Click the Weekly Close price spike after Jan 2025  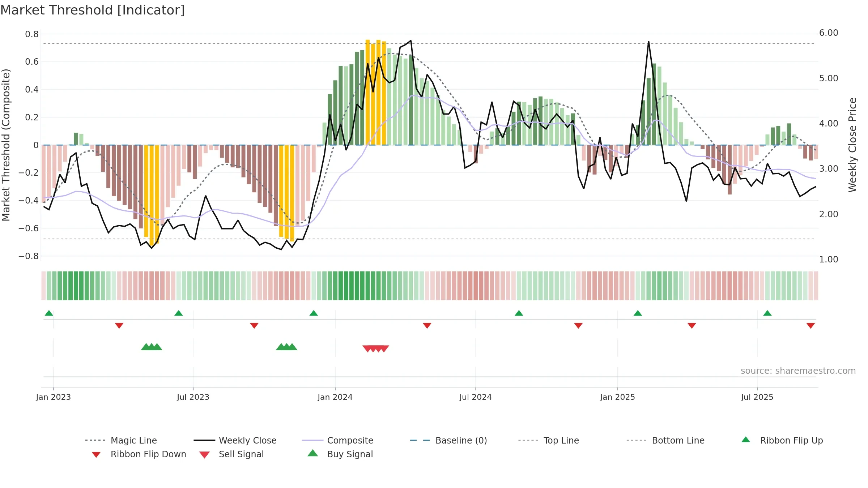tap(648, 42)
